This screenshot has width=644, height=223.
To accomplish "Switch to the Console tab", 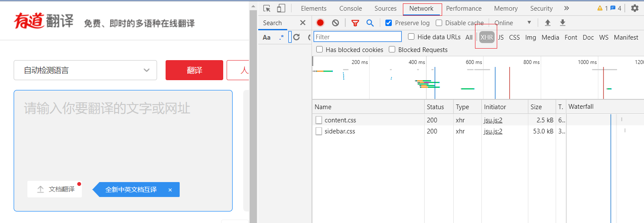I will 350,9.
